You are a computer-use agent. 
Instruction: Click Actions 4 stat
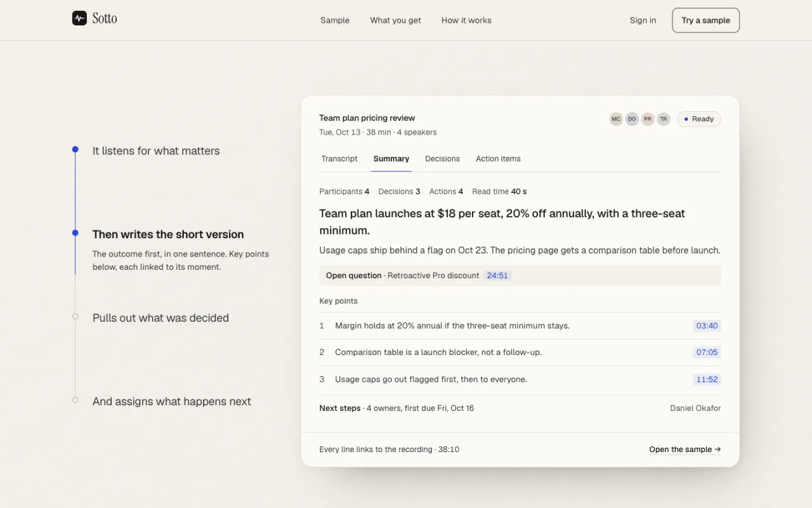(446, 191)
